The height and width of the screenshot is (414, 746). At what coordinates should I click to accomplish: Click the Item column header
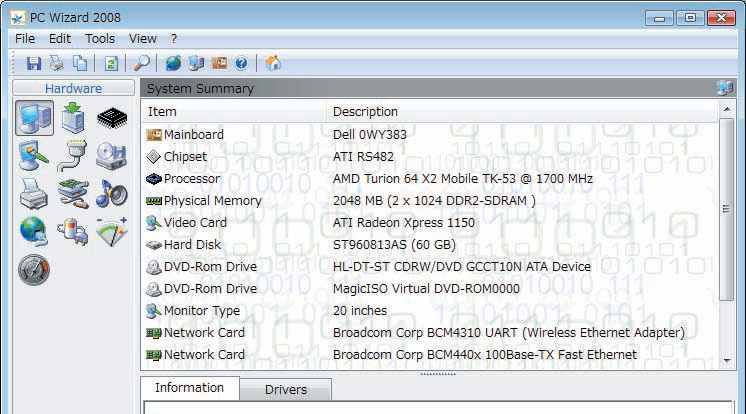233,112
